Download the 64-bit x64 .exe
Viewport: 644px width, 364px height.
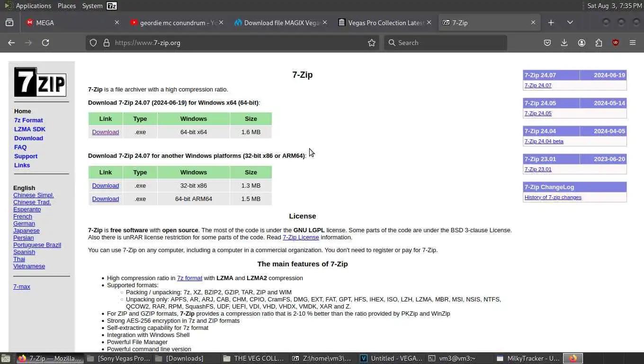point(105,132)
